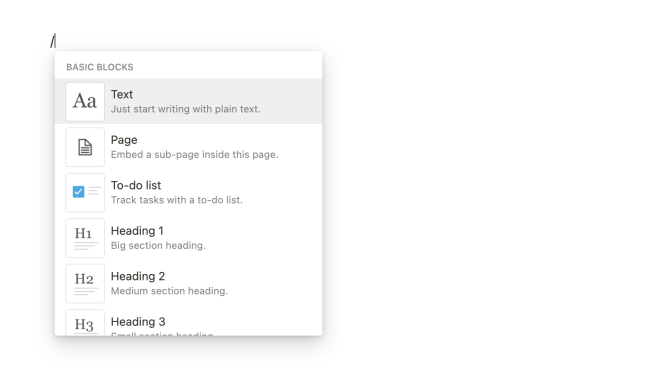Click the H3 heading icon

(85, 323)
